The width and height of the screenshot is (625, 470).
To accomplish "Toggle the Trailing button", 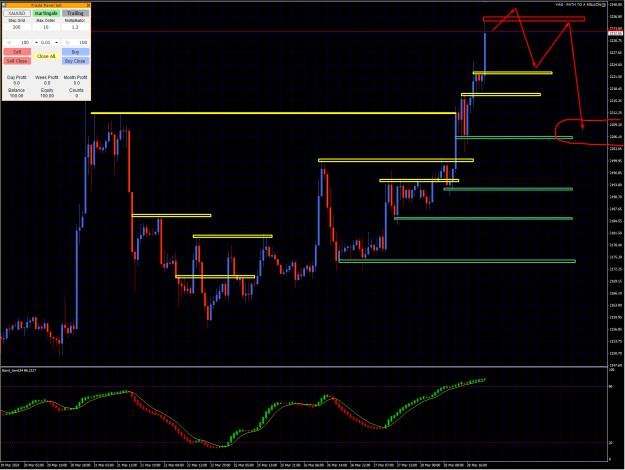I will (75, 13).
